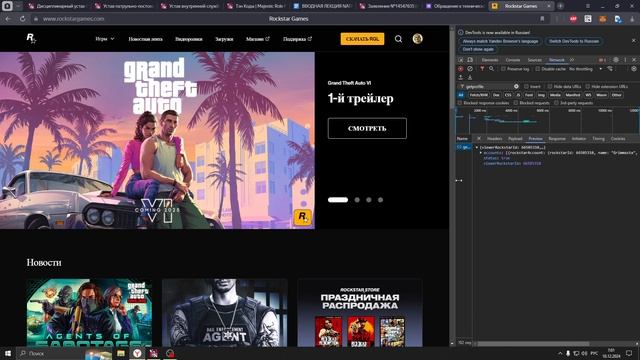This screenshot has height=360, width=640.
Task: Check the Invert filter checkbox
Action: [526, 87]
